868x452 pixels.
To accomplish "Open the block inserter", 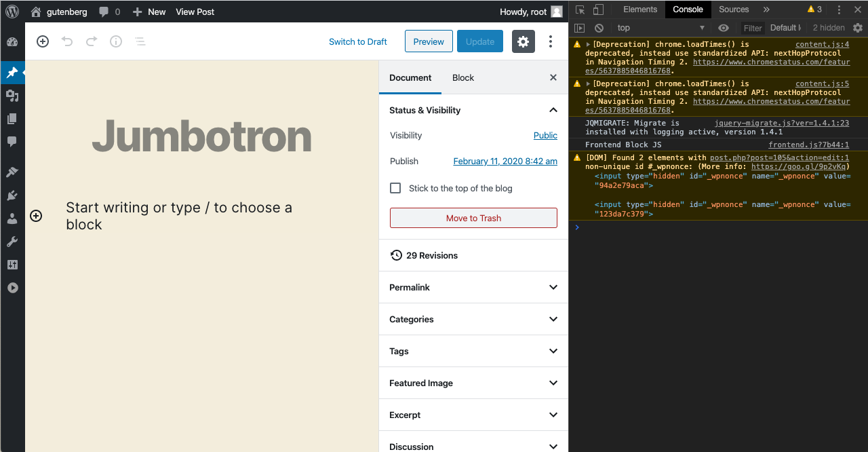I will point(42,41).
